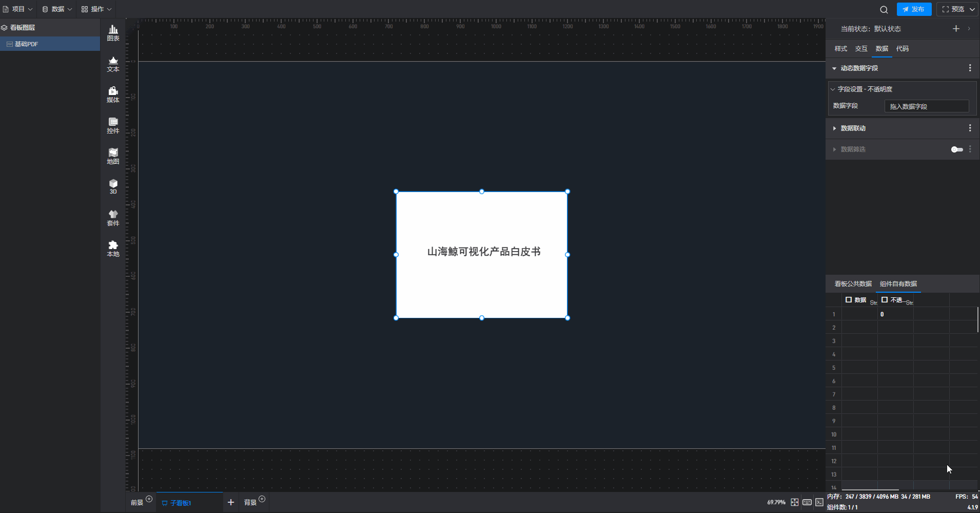This screenshot has width=980, height=513.
Task: Click the data table horizontal scrollbar
Action: [870, 490]
